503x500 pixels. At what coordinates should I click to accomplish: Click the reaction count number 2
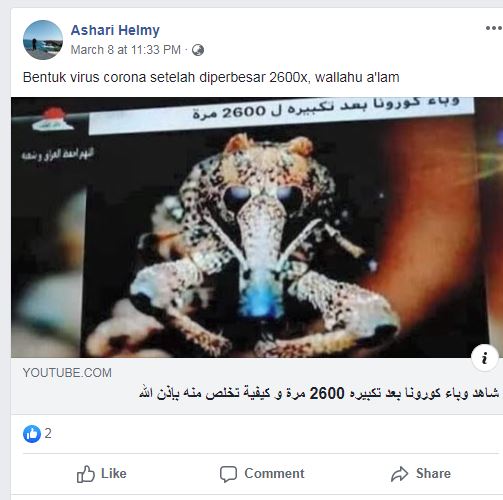[x=48, y=433]
